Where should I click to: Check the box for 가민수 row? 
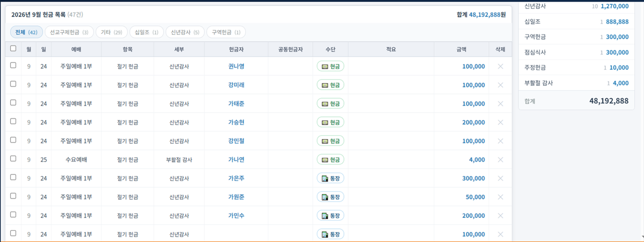[x=13, y=215]
